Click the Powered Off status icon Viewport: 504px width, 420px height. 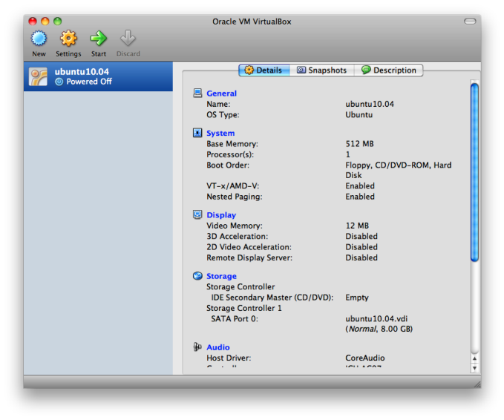pos(59,82)
